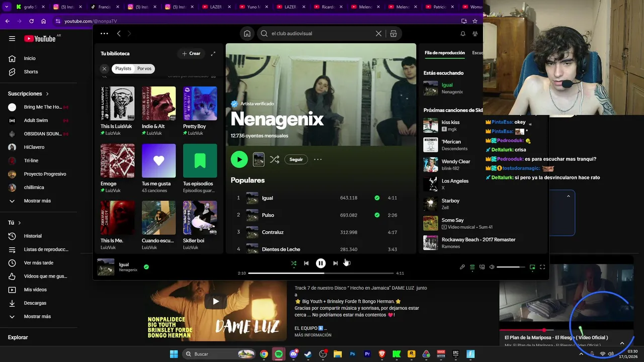The width and height of the screenshot is (644, 362).
Task: Toggle the queue icon in player bar
Action: 472,267
